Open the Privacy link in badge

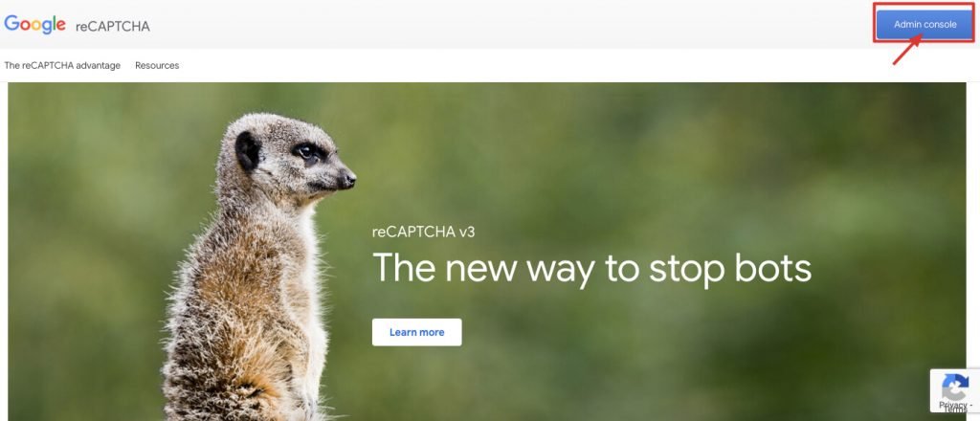tap(954, 404)
